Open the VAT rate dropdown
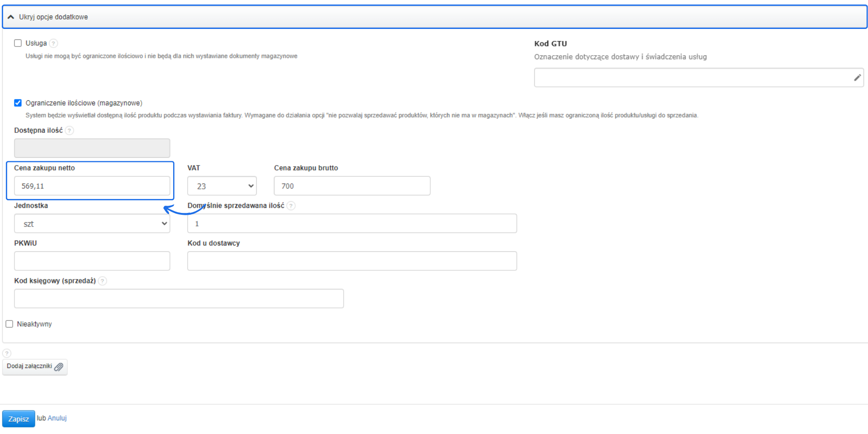Viewport: 868px width, 434px height. click(222, 186)
